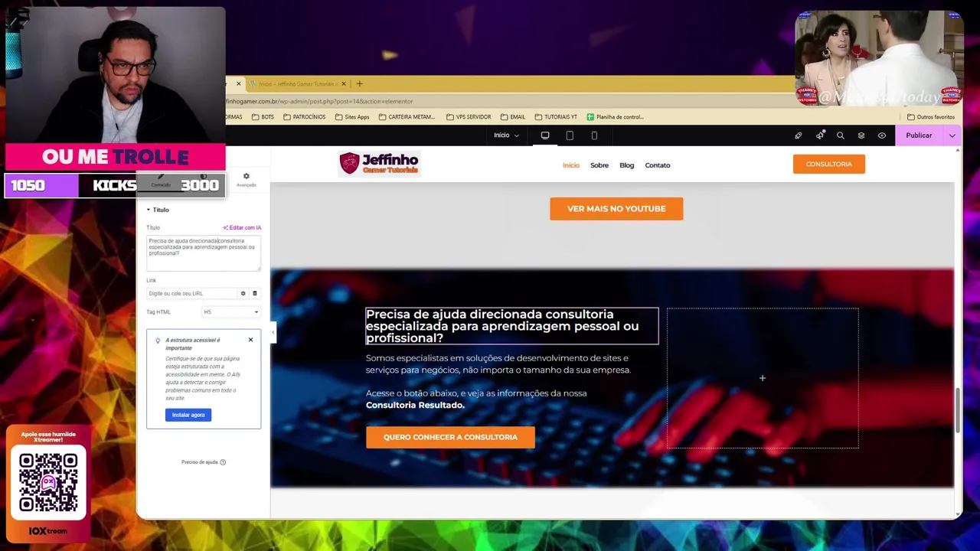980x551 pixels.
Task: Click the 10Xtream QR code
Action: point(48,482)
